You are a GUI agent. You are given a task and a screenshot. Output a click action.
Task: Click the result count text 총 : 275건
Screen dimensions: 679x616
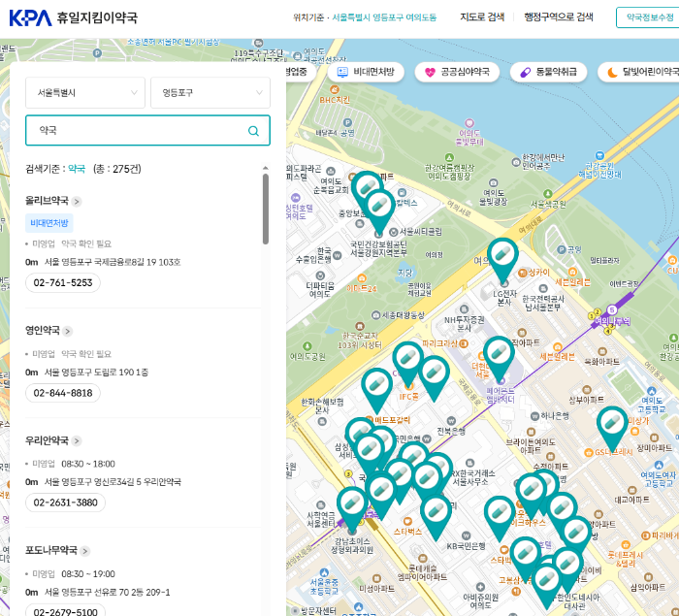[117, 169]
